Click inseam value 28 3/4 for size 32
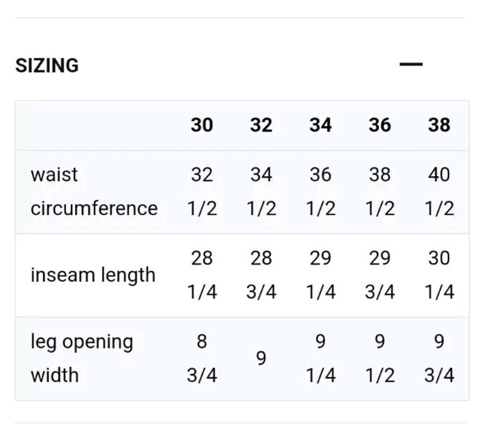The height and width of the screenshot is (448, 485). [261, 275]
